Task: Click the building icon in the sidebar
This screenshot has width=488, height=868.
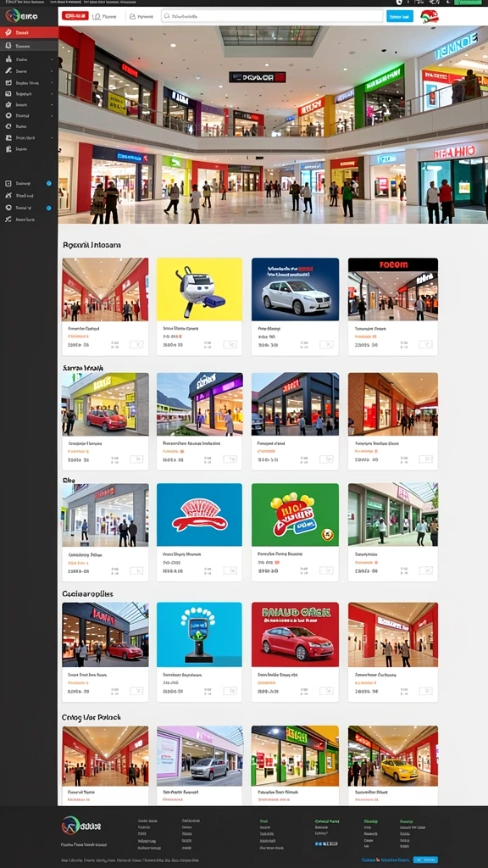Action: [x=8, y=59]
